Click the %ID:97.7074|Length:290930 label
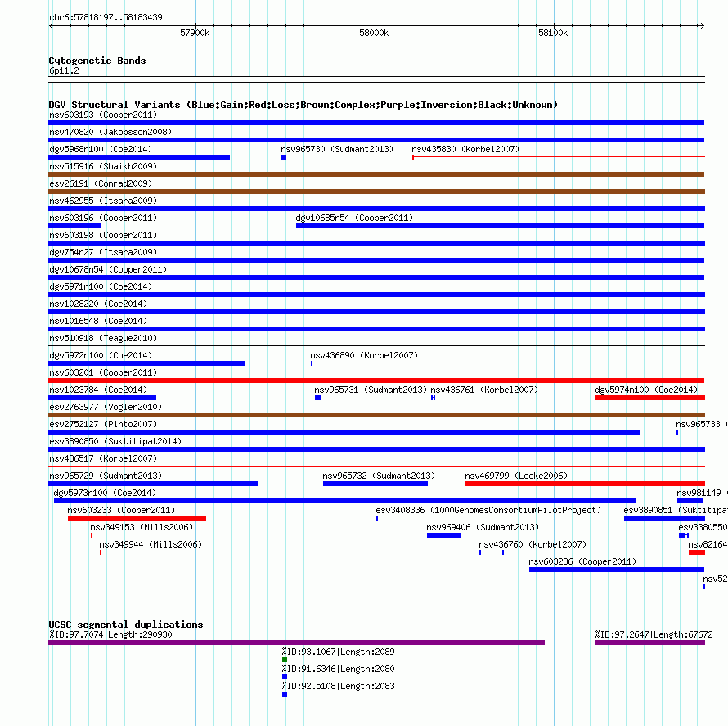 tap(110, 634)
